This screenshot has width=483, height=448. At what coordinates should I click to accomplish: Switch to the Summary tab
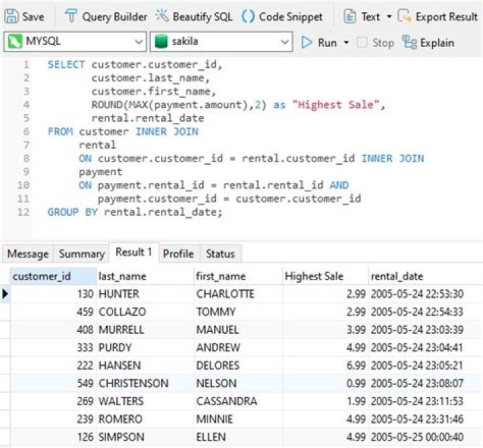click(82, 254)
